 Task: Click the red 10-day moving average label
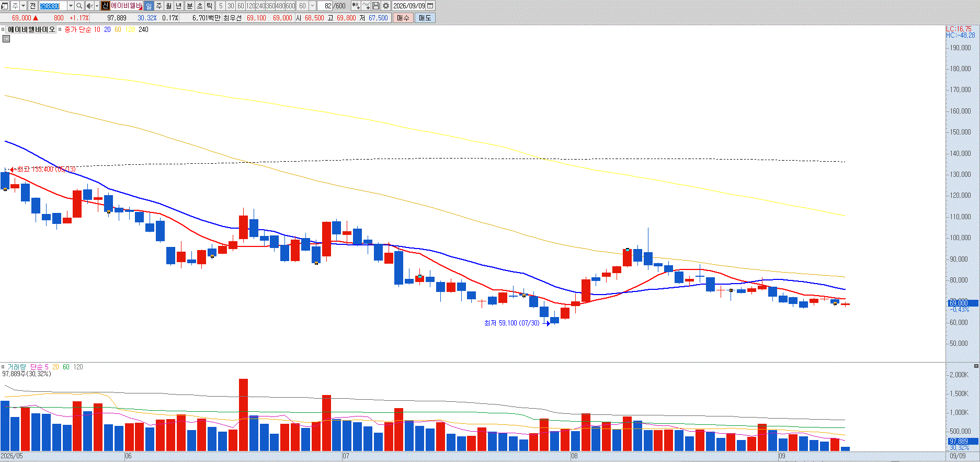(x=97, y=30)
